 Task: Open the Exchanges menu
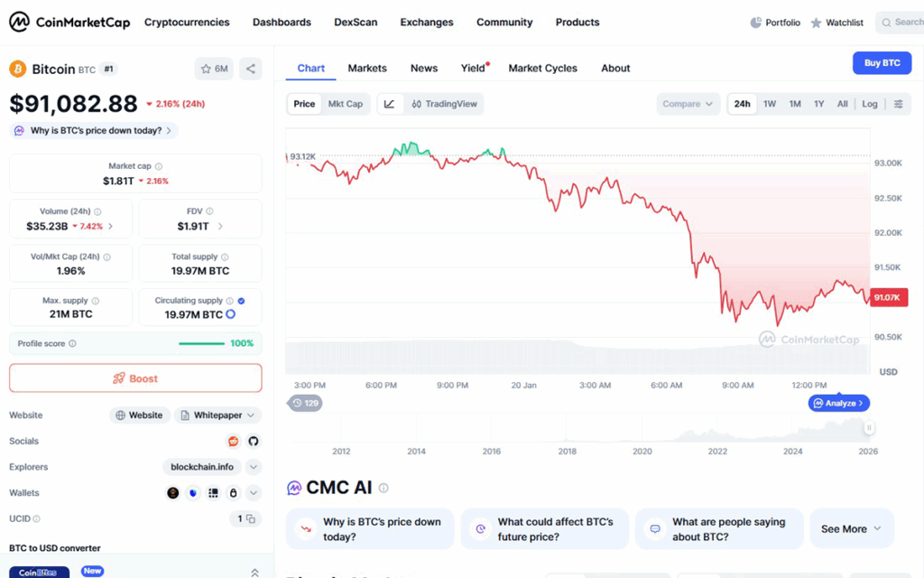click(427, 23)
